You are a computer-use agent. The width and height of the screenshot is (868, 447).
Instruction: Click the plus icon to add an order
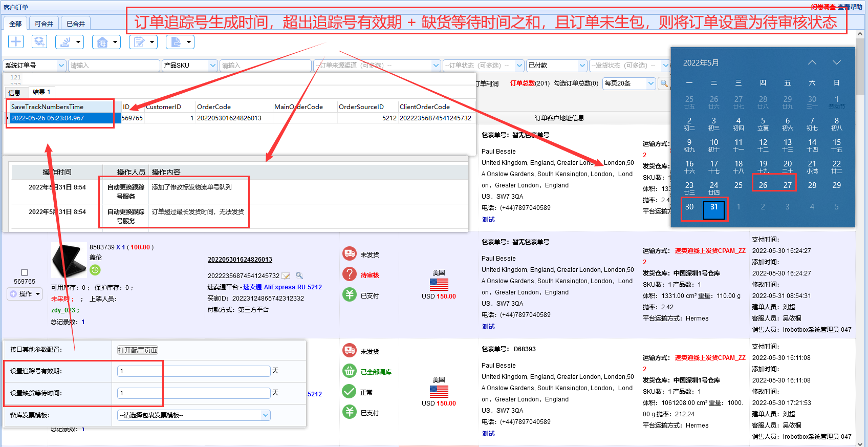click(x=16, y=42)
